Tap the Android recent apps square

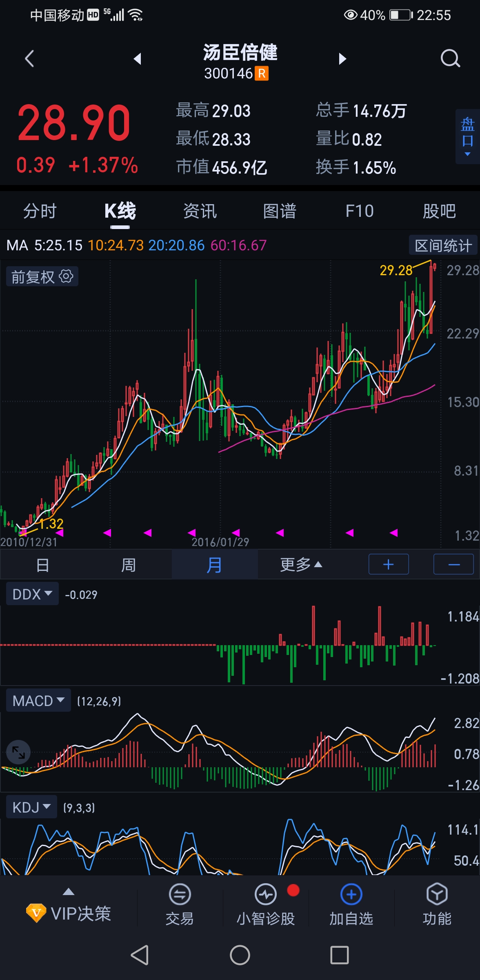pos(340,955)
